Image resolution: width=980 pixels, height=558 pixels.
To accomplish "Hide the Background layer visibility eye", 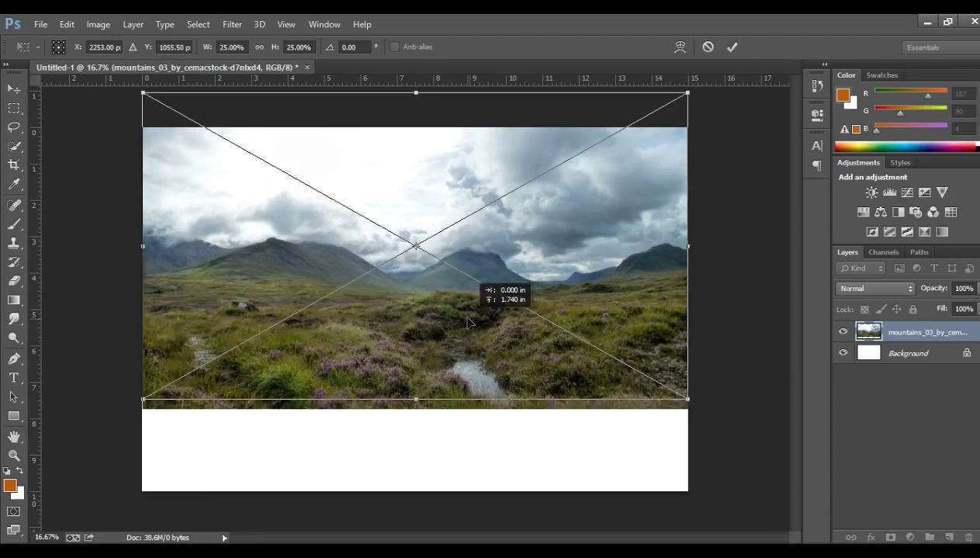I will (843, 353).
